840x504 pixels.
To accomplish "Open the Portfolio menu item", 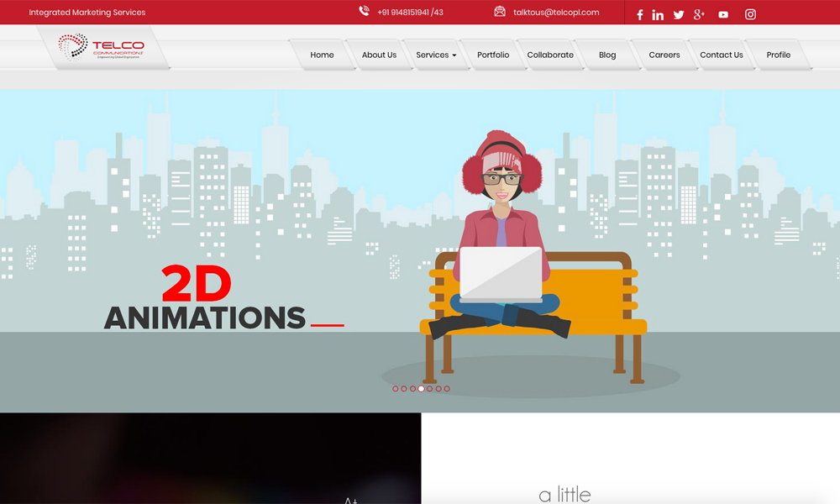I will tap(493, 55).
